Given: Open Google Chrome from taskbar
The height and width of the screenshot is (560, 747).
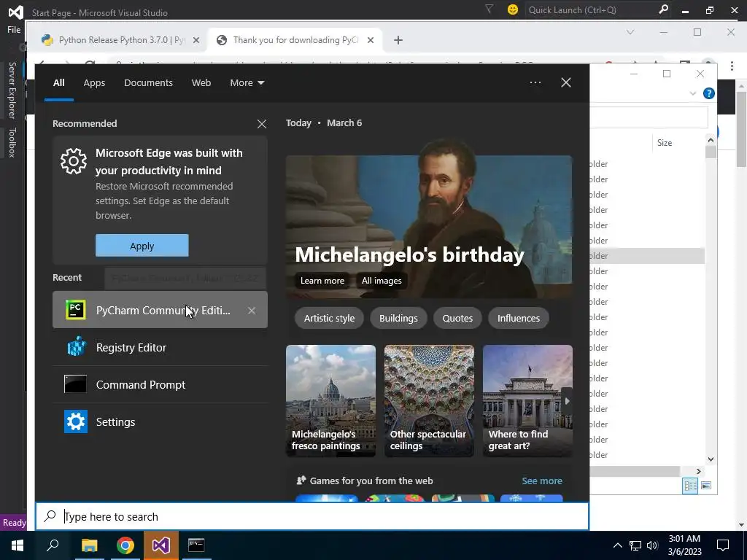Looking at the screenshot, I should point(125,545).
